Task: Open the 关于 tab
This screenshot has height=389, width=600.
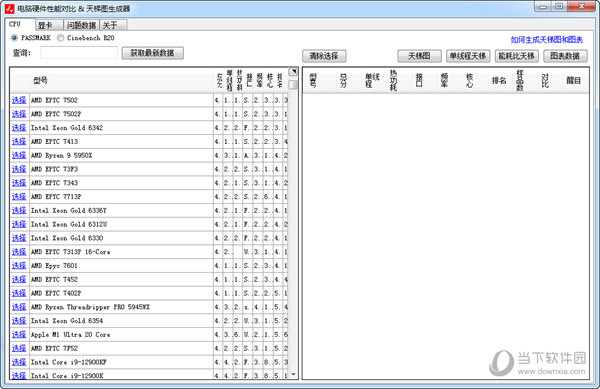Action: coord(113,25)
